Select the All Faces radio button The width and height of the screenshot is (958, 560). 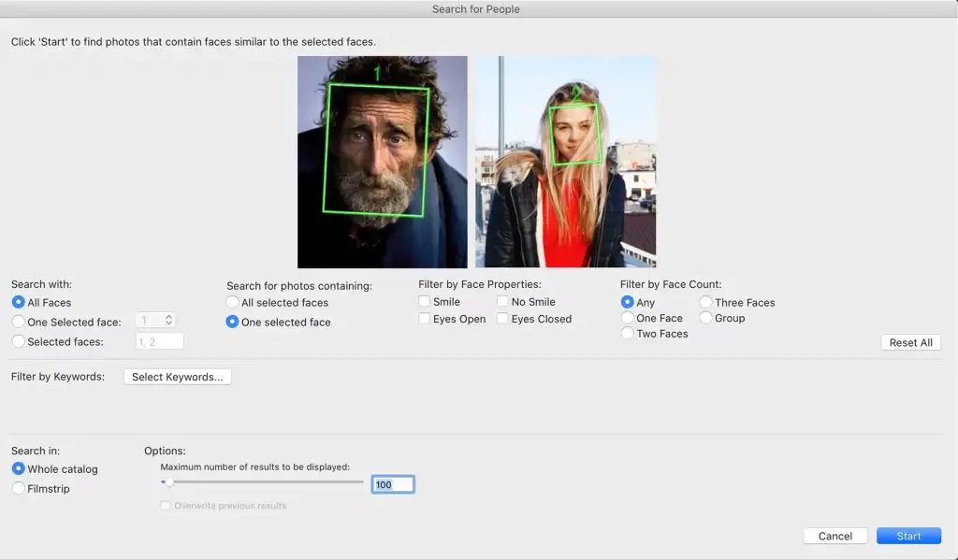coord(19,303)
